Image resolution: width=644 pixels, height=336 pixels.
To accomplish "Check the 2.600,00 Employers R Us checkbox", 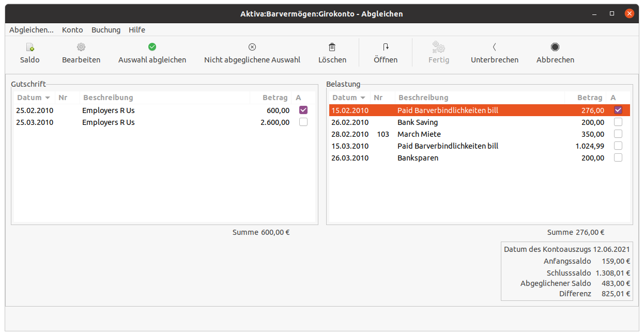I will 303,122.
